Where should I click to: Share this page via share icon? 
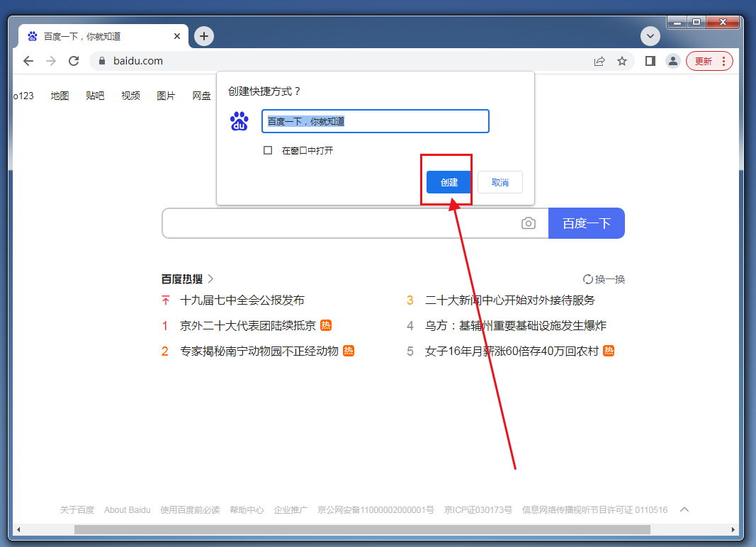pos(599,61)
